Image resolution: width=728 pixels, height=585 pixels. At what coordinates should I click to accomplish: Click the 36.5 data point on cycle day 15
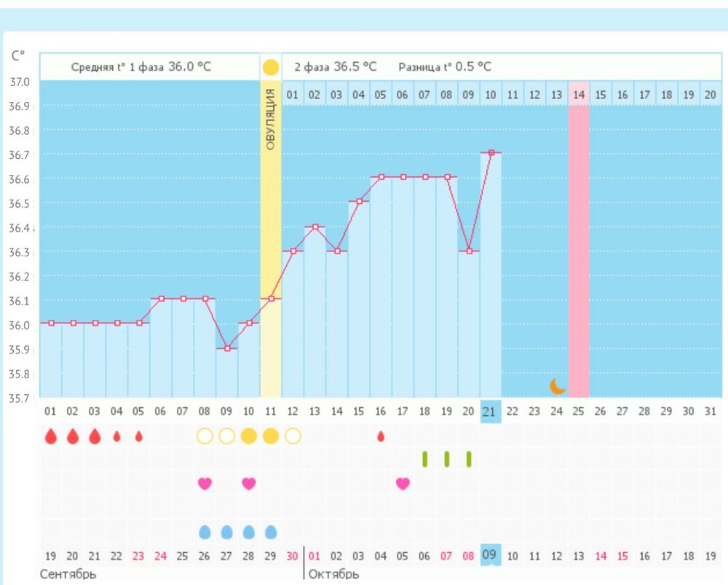[x=360, y=201]
